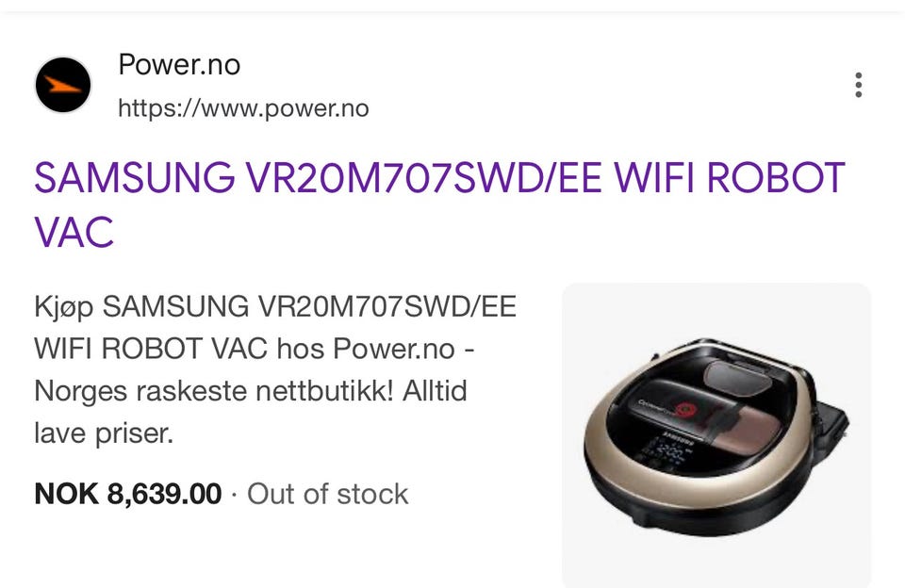
Task: Click the Out of stock label
Action: pos(328,494)
